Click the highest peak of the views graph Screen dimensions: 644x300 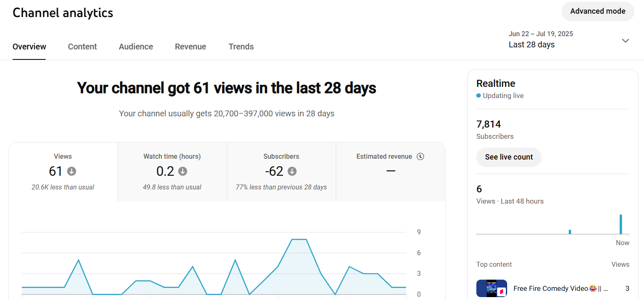pos(300,239)
